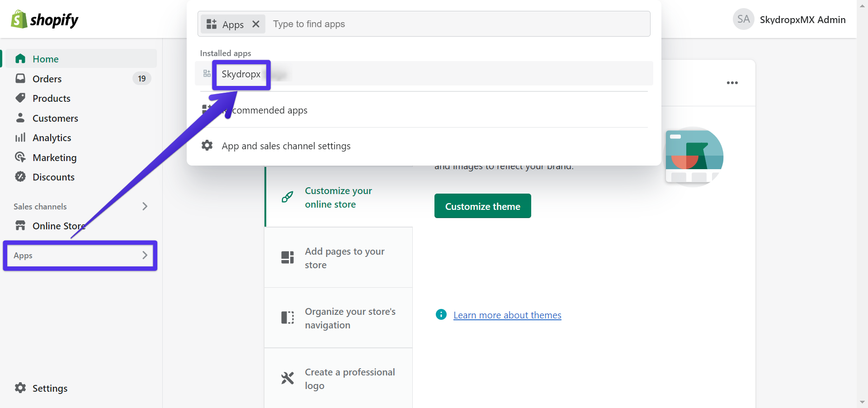Click the Sales channels heading

click(40, 206)
